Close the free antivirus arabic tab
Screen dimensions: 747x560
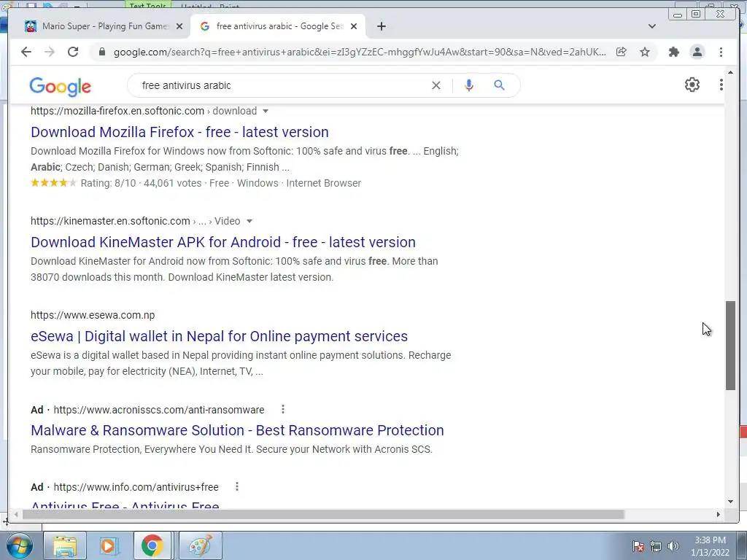(x=354, y=26)
